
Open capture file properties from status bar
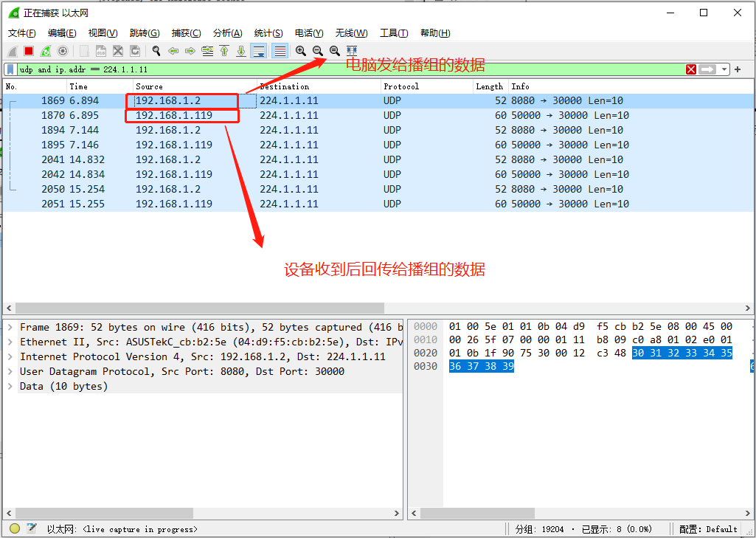point(32,529)
